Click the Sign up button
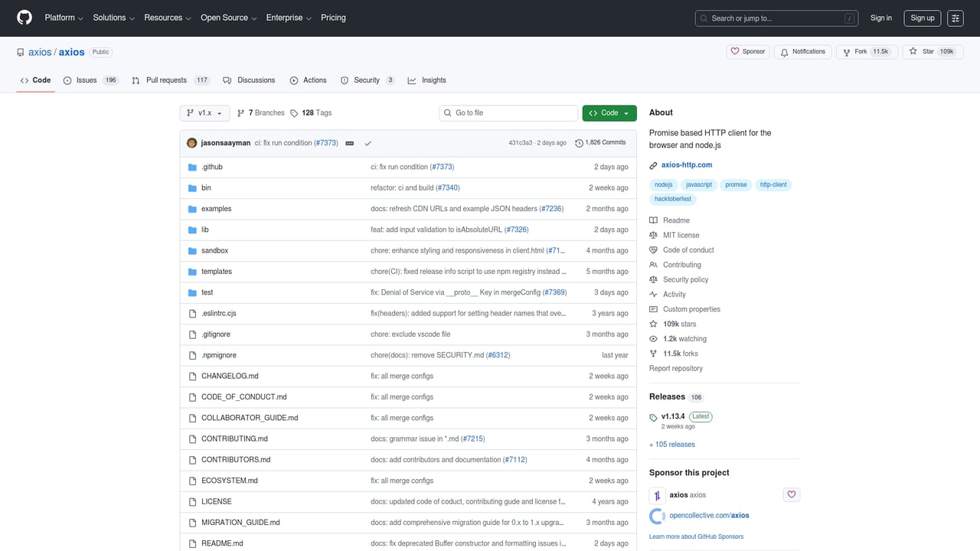The image size is (980, 551). coord(922,18)
